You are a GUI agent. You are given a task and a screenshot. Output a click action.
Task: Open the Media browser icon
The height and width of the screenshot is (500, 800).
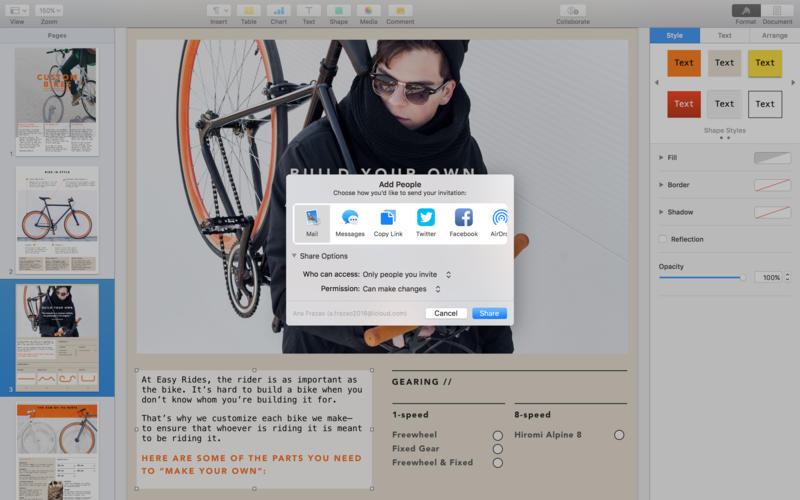click(x=368, y=11)
